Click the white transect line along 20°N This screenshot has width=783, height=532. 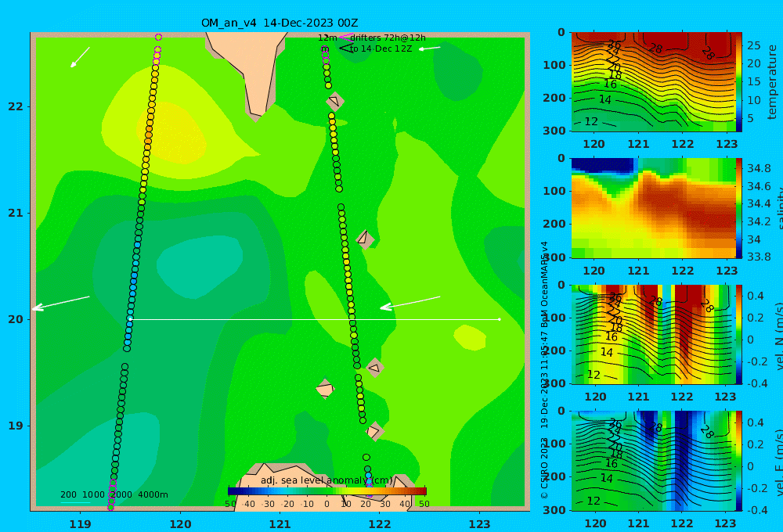[315, 319]
